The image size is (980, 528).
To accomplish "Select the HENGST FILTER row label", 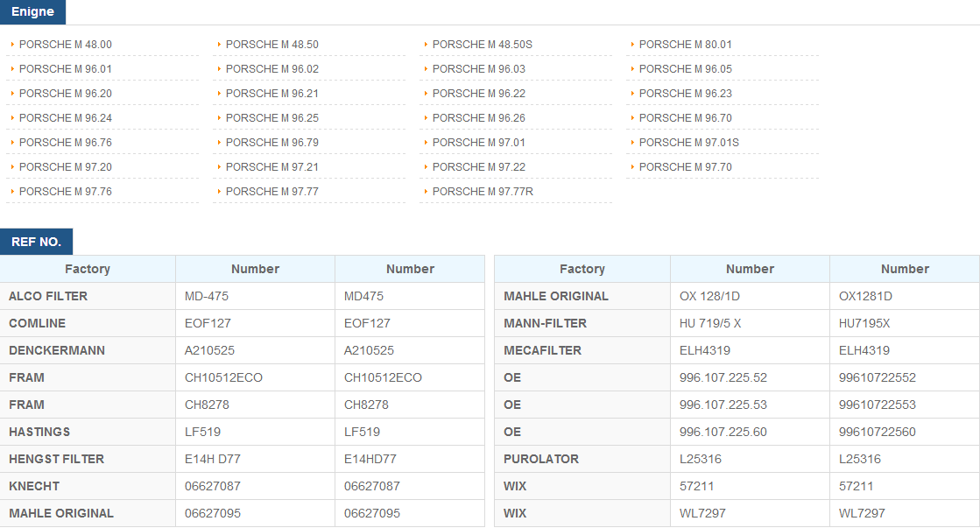I will coord(88,459).
